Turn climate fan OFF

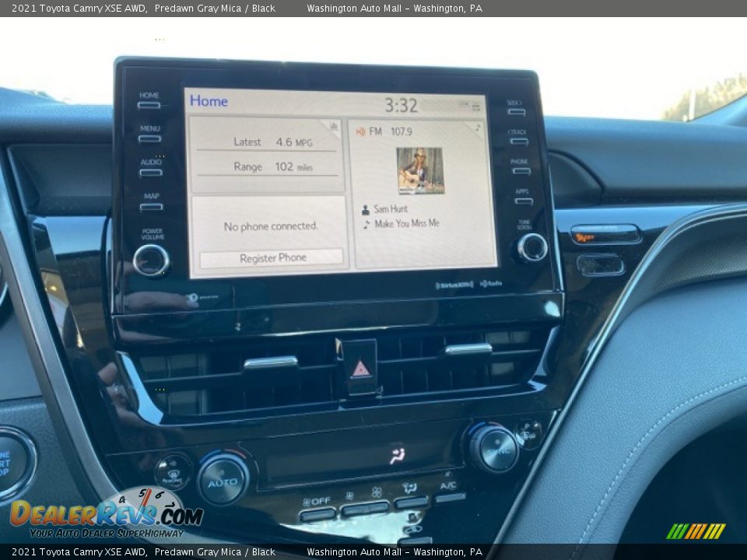coord(317,514)
